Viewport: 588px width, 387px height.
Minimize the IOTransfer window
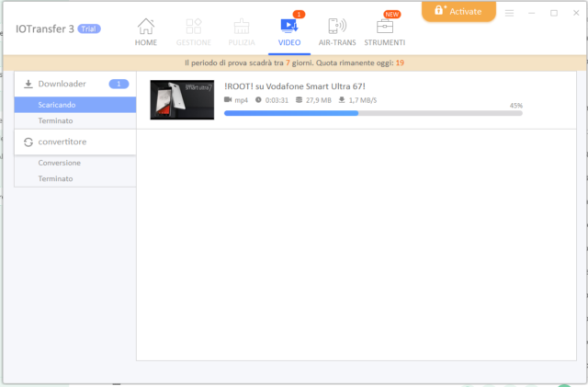click(531, 13)
